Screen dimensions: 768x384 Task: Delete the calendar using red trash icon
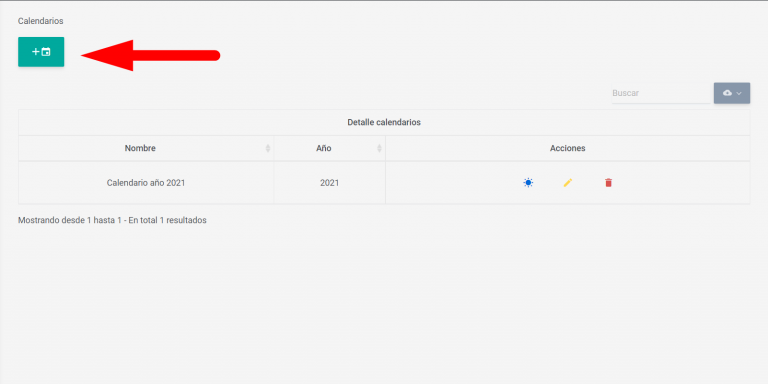click(608, 183)
